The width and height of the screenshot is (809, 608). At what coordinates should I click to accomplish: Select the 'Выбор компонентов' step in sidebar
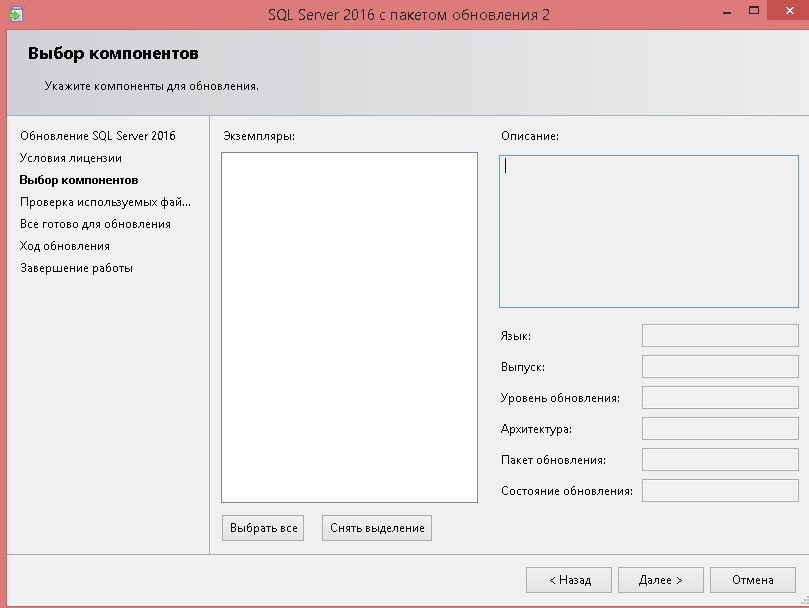point(79,180)
